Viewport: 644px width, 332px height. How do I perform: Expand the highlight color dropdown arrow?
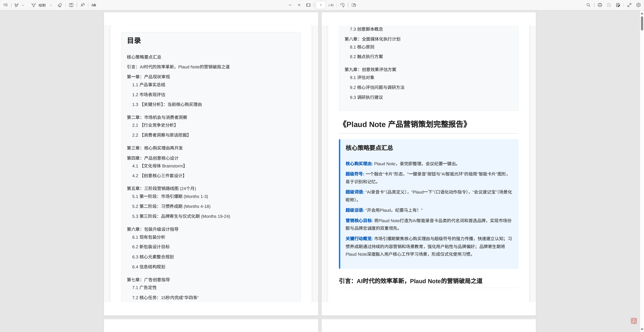23,5
